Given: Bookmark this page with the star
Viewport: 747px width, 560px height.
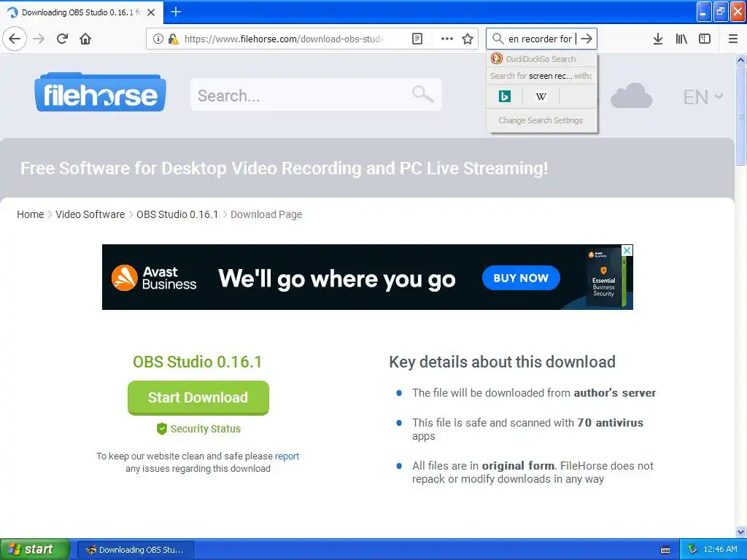Looking at the screenshot, I should tap(468, 39).
